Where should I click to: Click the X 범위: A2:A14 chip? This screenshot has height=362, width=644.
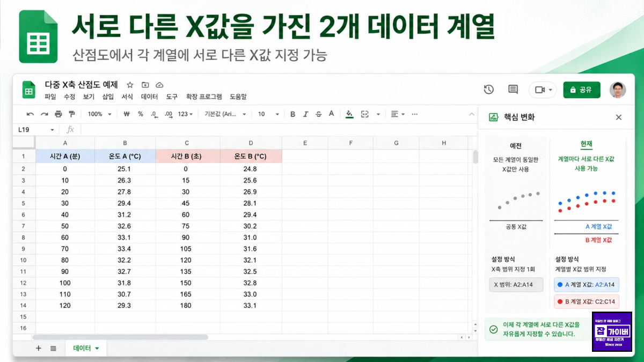pyautogui.click(x=516, y=285)
